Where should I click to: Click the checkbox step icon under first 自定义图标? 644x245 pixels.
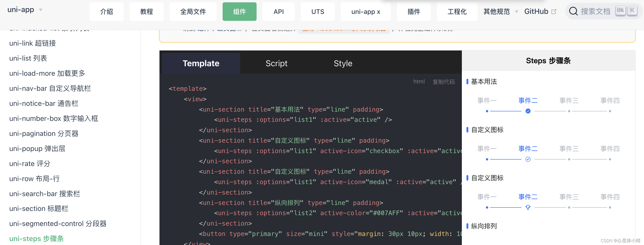click(528, 159)
